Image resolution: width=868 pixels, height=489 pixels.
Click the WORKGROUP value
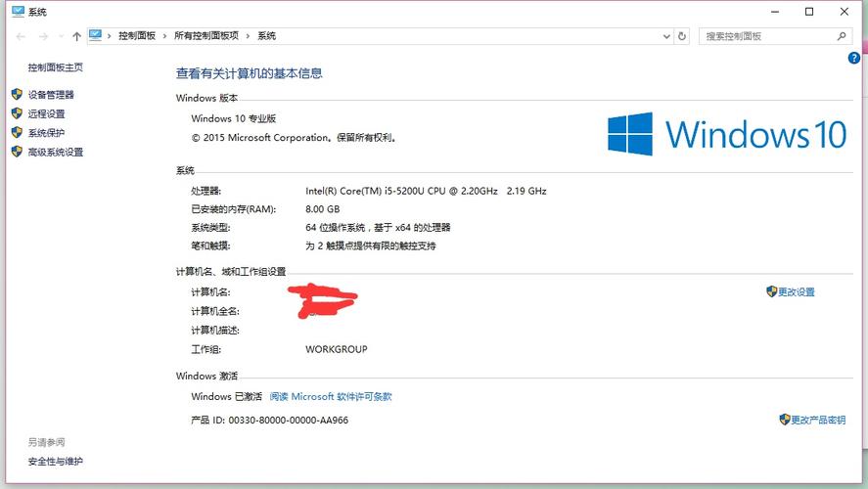click(336, 349)
